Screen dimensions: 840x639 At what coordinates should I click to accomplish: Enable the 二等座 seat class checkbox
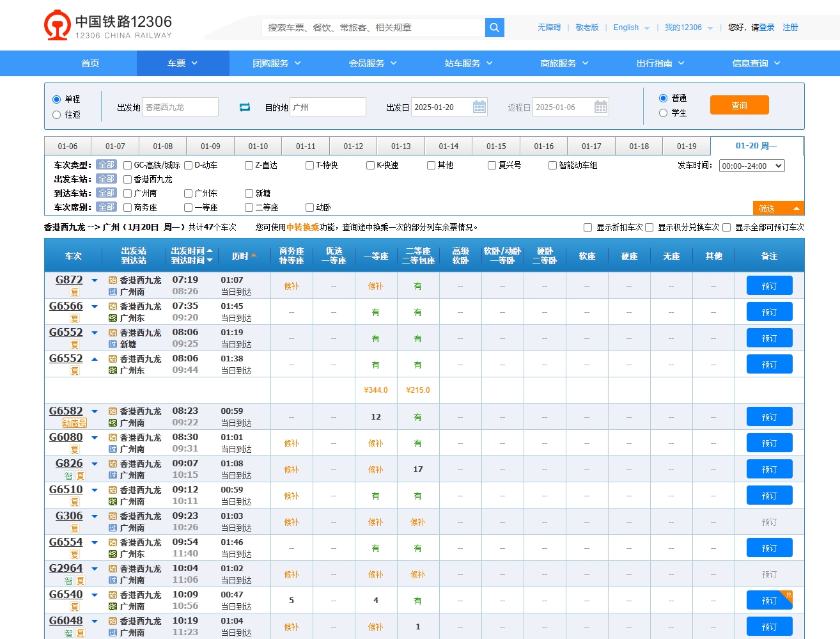pyautogui.click(x=249, y=208)
